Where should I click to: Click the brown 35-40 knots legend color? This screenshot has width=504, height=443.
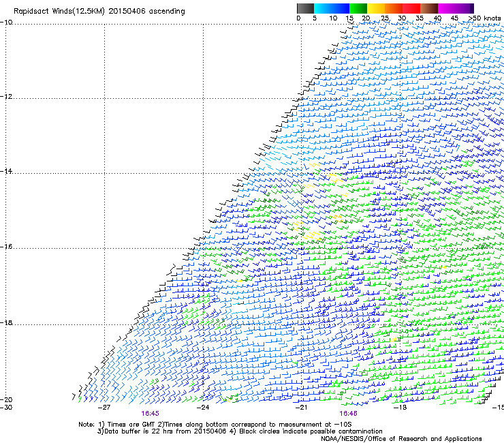[429, 8]
